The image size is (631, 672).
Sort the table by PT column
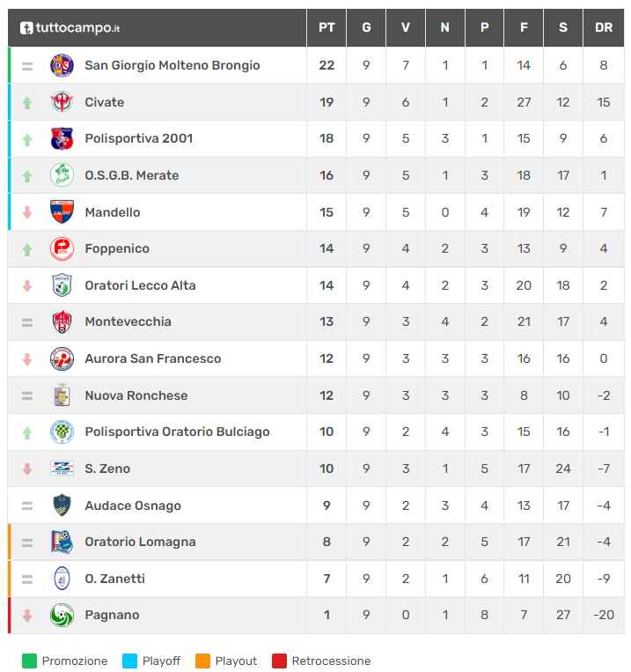point(327,28)
